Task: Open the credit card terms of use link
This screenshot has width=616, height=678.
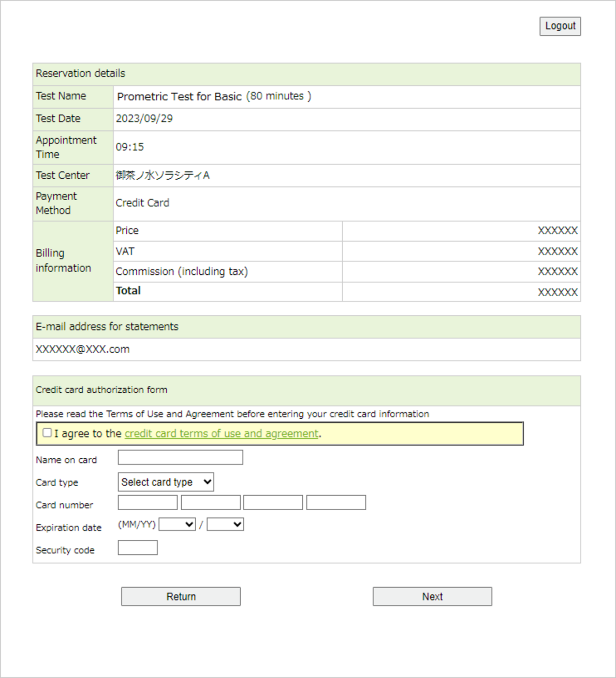Action: click(x=222, y=433)
